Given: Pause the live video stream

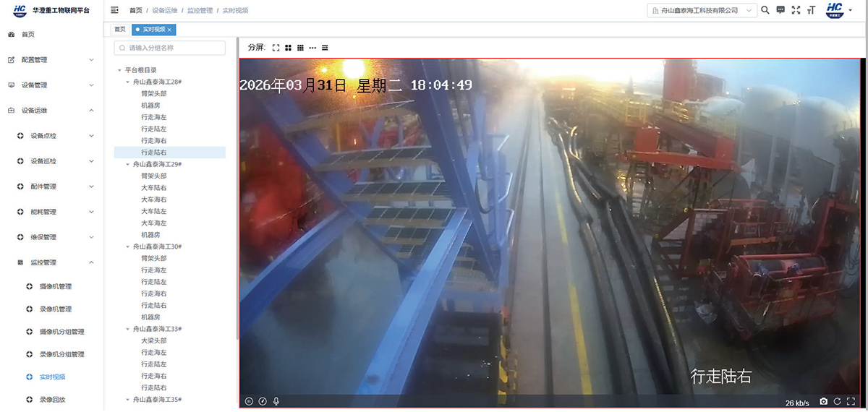Looking at the screenshot, I should 249,401.
